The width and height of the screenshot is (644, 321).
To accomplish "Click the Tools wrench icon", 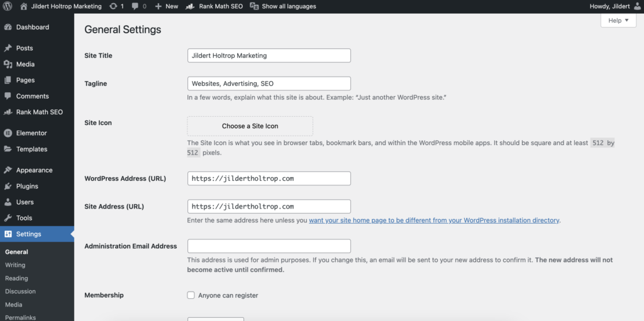I will (x=8, y=218).
